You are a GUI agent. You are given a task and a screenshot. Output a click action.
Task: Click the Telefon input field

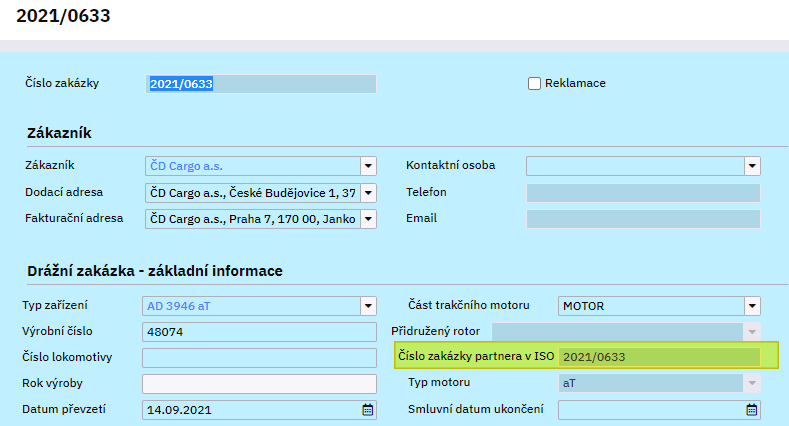point(642,193)
